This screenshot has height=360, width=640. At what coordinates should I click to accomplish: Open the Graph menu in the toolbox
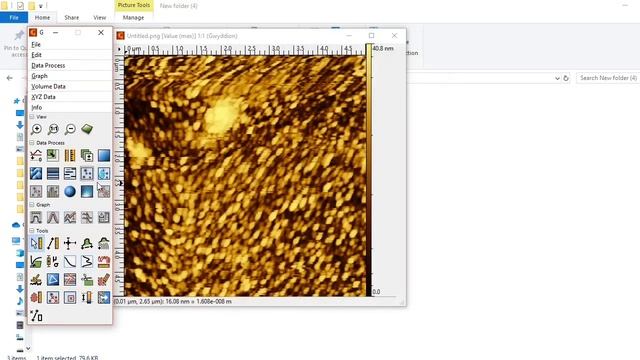[69, 76]
